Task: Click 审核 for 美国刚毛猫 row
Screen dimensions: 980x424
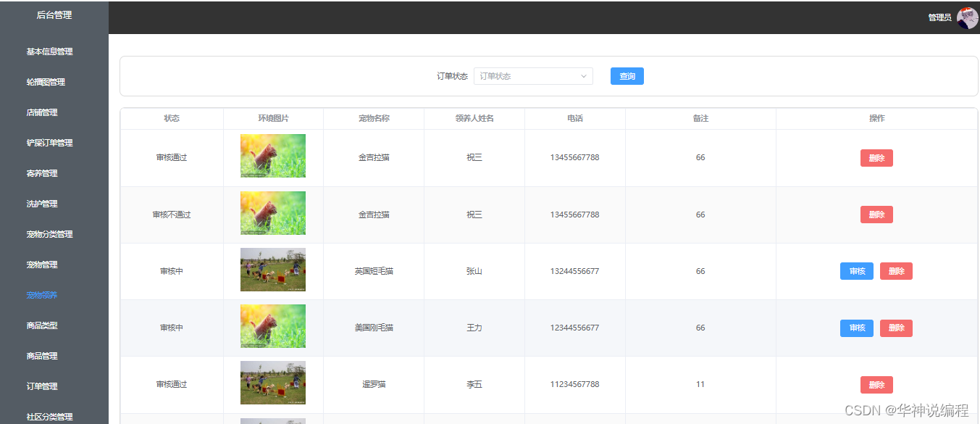Action: point(857,328)
